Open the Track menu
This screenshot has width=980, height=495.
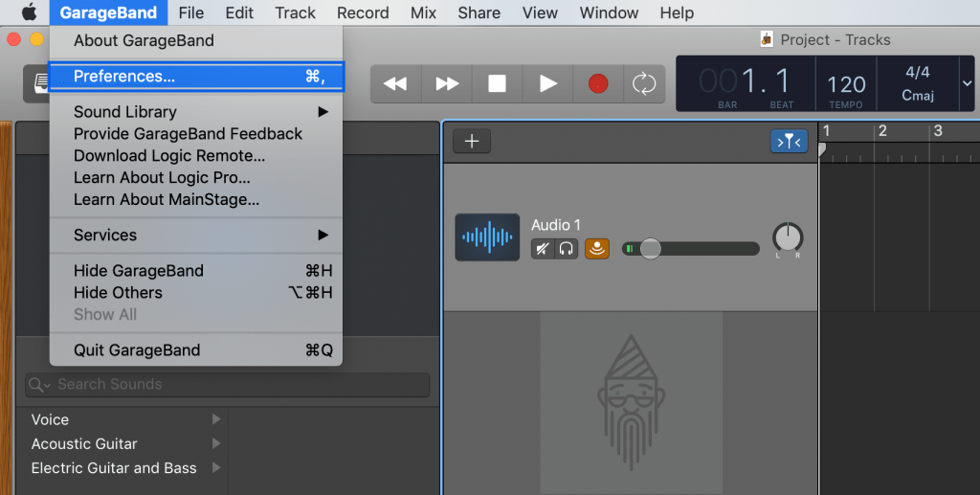pos(295,12)
